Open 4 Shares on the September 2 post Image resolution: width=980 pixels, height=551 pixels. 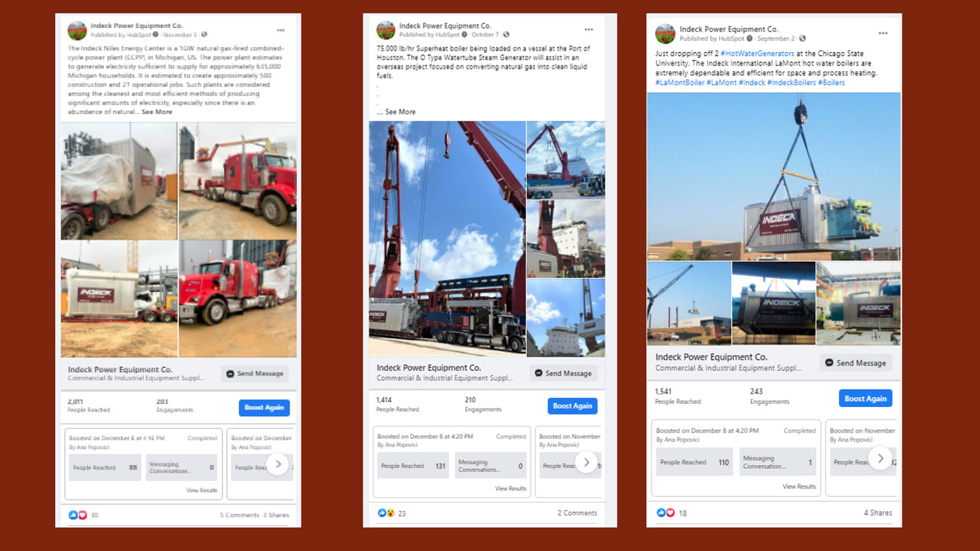point(877,513)
